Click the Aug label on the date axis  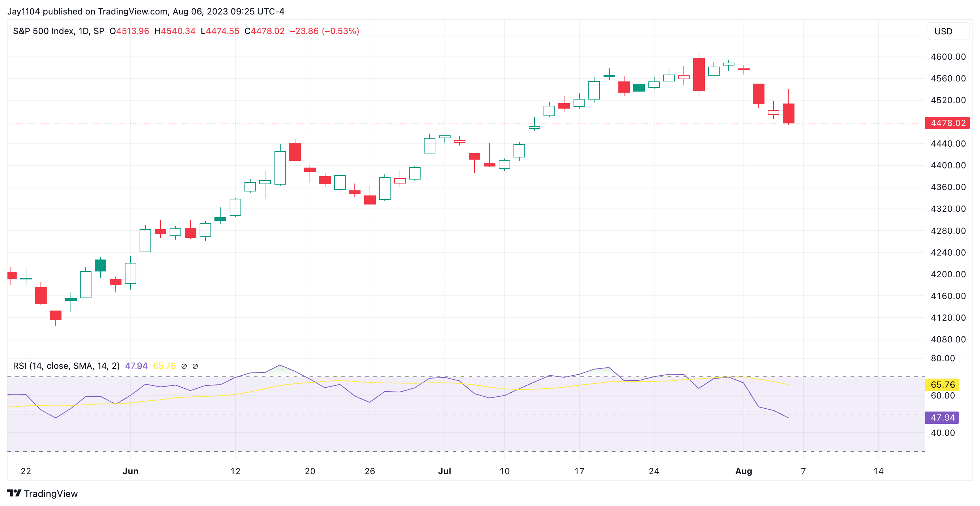[x=743, y=471]
